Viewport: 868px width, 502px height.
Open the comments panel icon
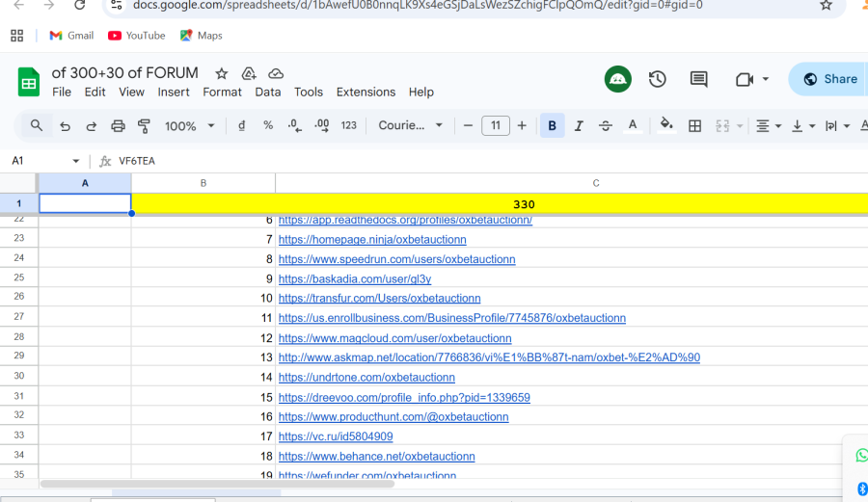(x=698, y=79)
